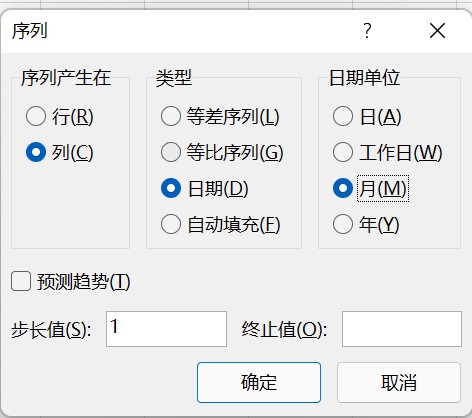The width and height of the screenshot is (472, 418).
Task: Click the 终止值(O) stop value field
Action: point(402,329)
